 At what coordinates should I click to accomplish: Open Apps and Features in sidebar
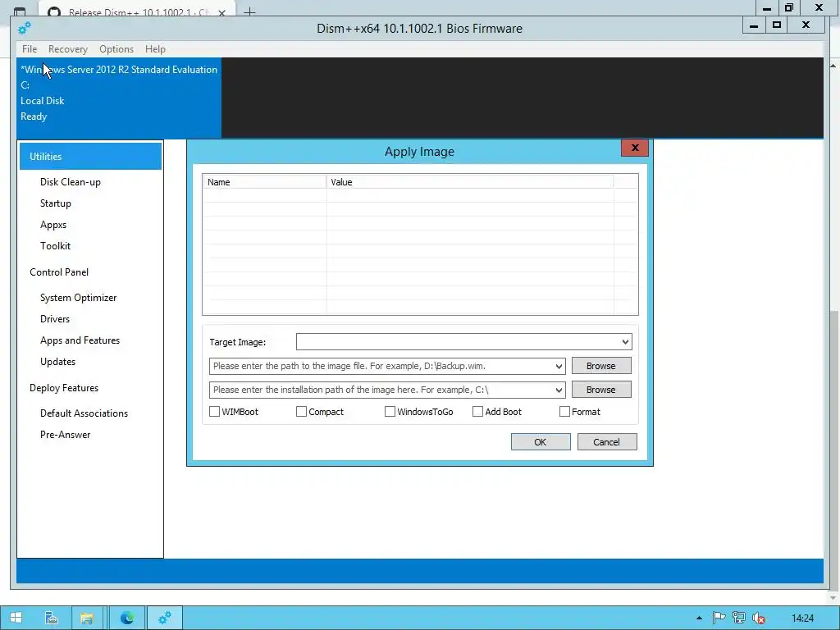tap(80, 340)
